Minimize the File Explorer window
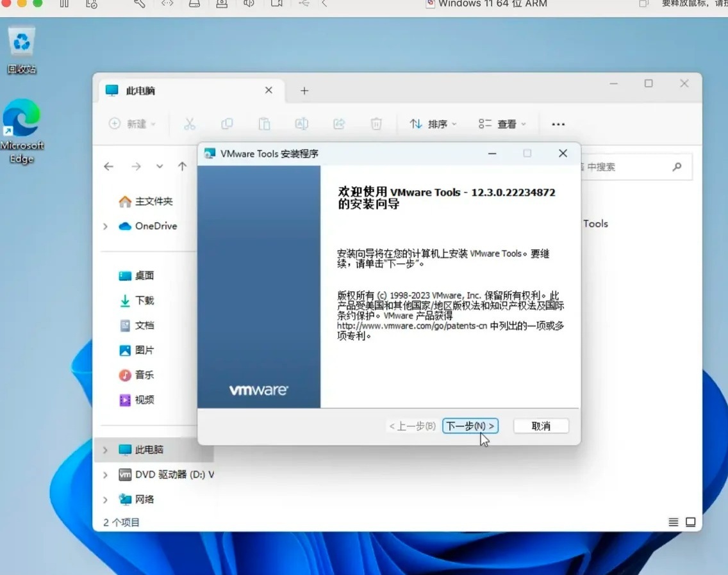This screenshot has height=575, width=728. [x=614, y=83]
